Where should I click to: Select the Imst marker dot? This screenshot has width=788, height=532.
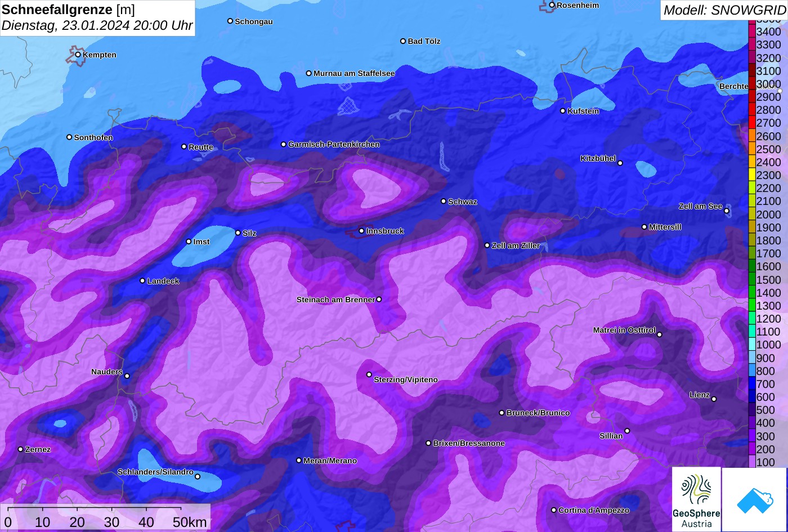189,242
